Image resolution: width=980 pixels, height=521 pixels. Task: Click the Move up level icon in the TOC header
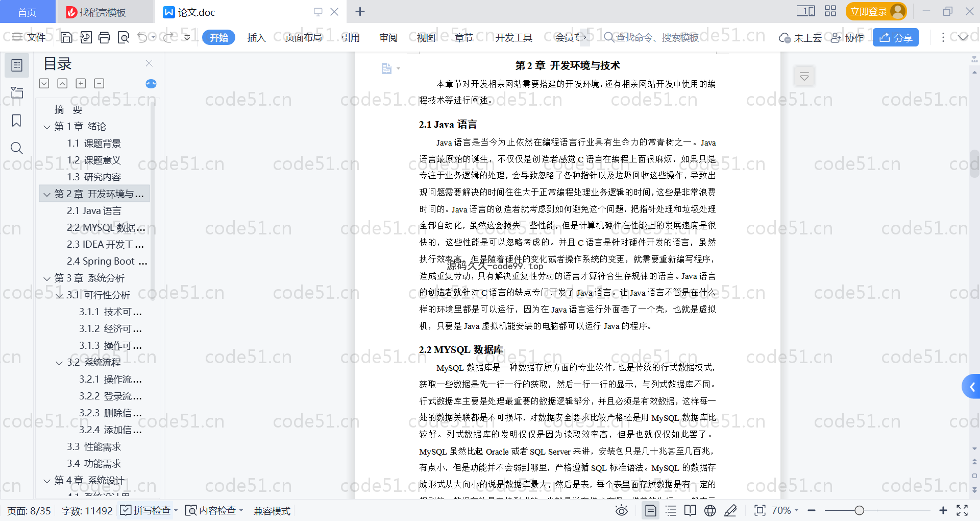[62, 83]
